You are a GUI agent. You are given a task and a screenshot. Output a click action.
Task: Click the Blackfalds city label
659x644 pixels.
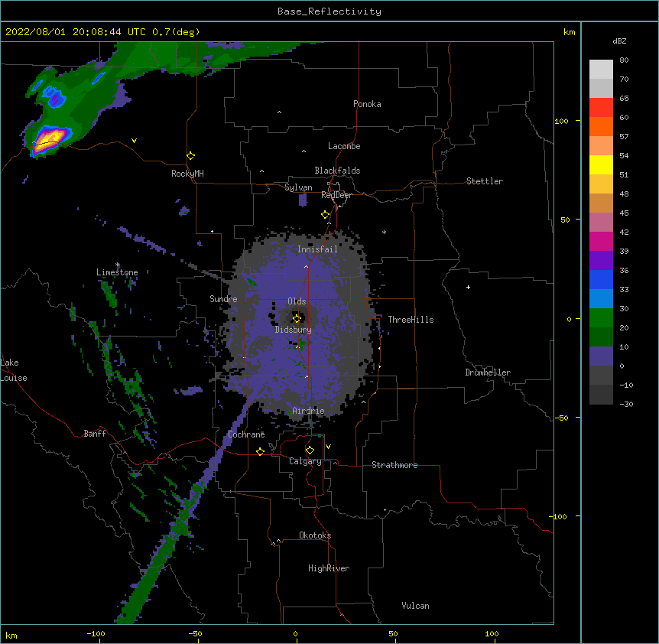[x=337, y=171]
